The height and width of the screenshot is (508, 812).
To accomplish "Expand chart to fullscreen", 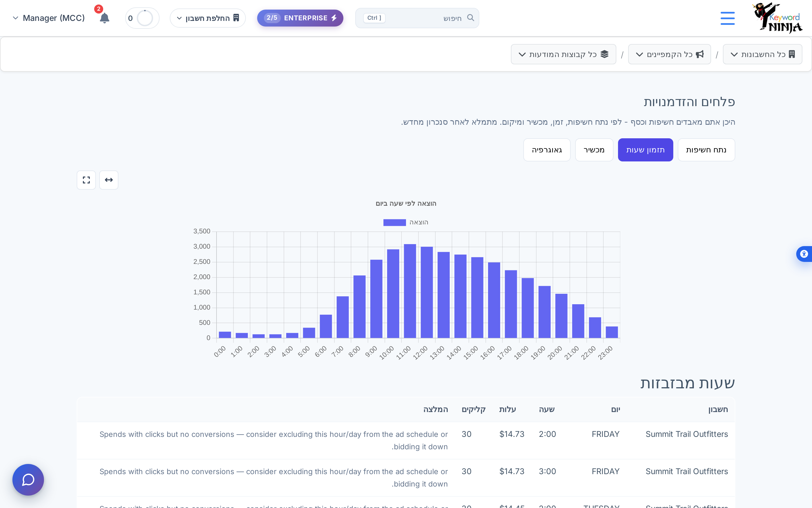I will [x=86, y=180].
